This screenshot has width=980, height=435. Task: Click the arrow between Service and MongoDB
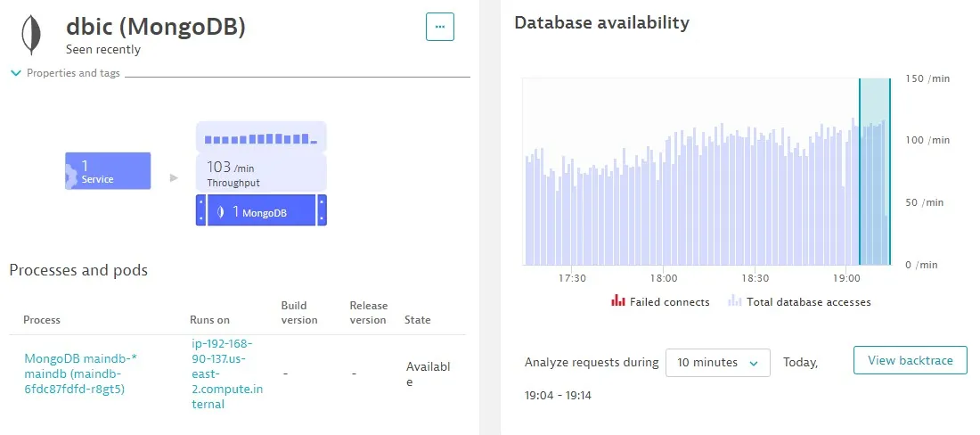point(174,178)
